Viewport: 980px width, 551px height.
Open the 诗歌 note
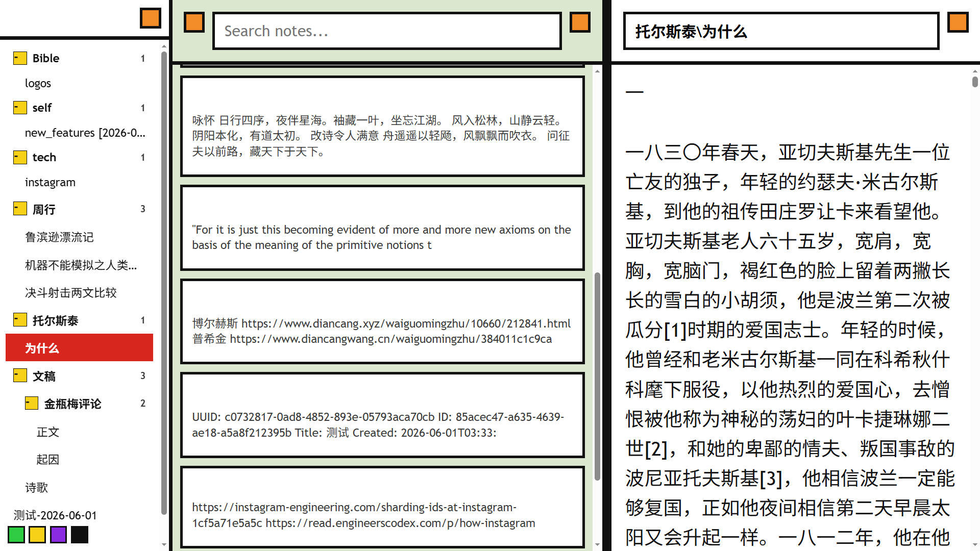(x=79, y=488)
